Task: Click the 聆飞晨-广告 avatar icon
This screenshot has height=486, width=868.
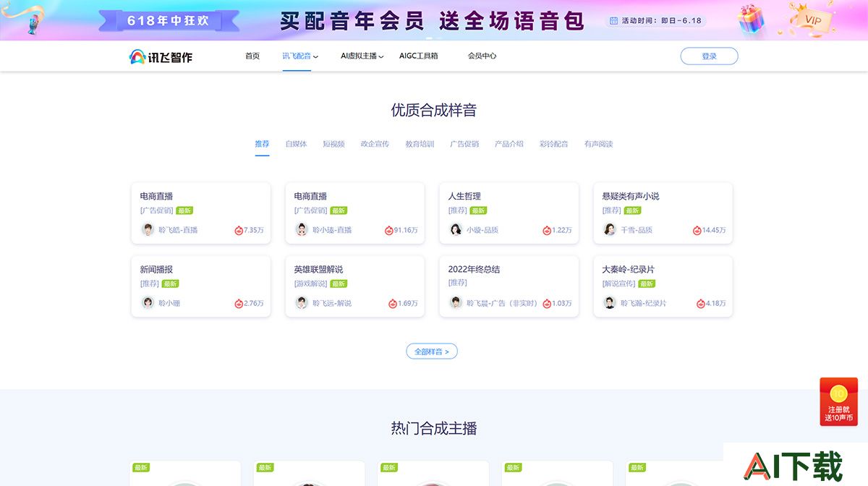Action: click(456, 302)
